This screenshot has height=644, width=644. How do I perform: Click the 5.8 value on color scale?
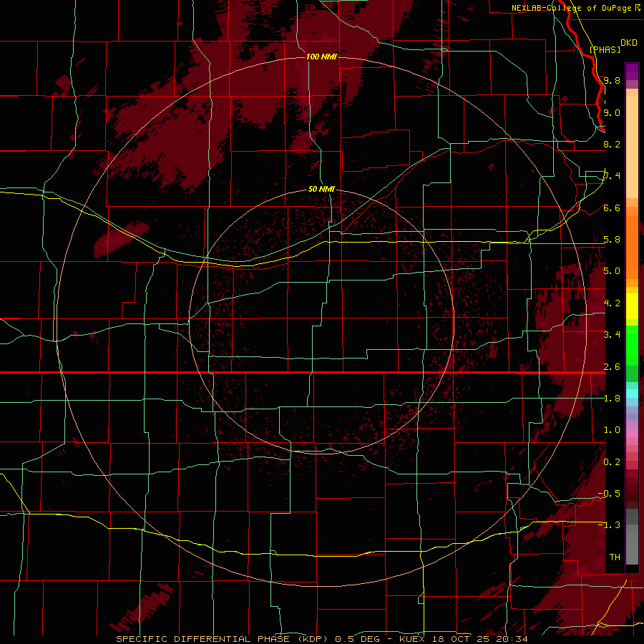coord(612,239)
